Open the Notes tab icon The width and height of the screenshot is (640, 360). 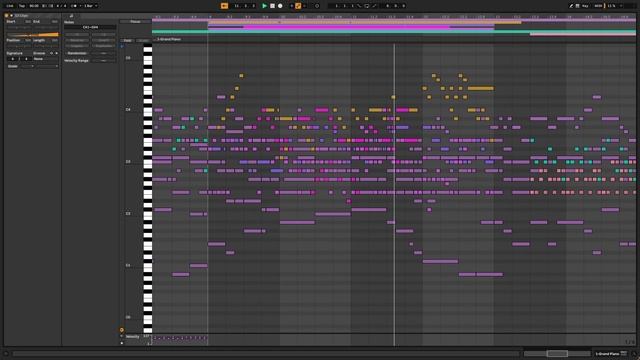click(71, 16)
